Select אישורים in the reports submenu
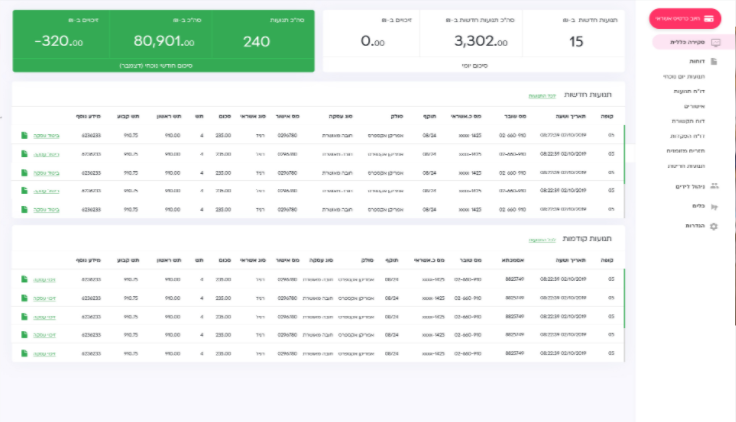Screen dimensions: 736x422 tap(693, 105)
